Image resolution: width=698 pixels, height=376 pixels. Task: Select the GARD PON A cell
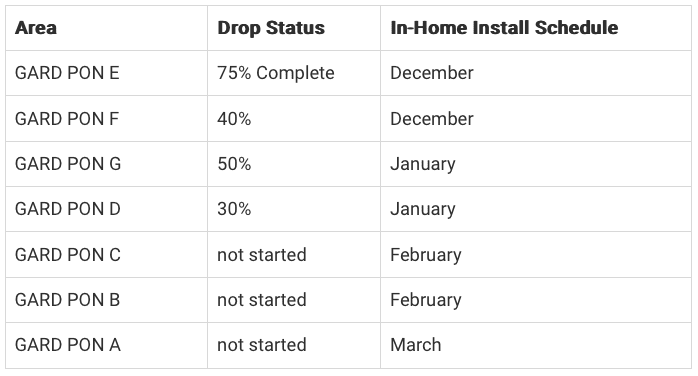[x=68, y=345]
